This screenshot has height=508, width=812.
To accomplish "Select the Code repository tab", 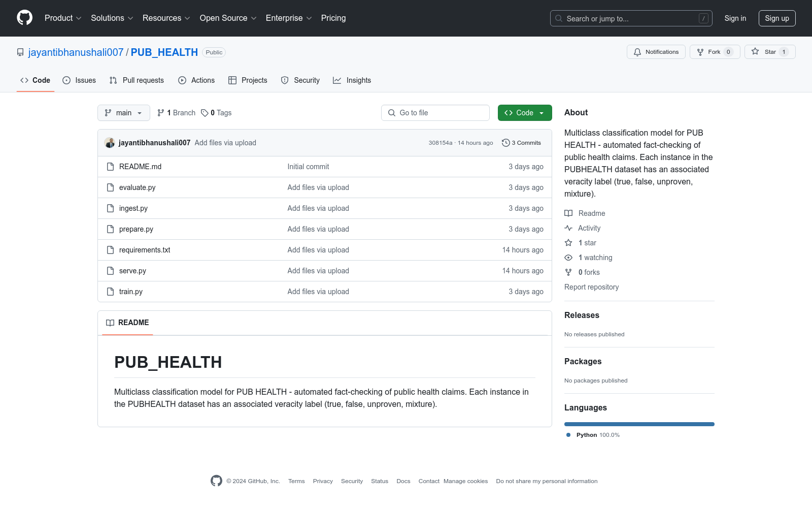I will [36, 80].
